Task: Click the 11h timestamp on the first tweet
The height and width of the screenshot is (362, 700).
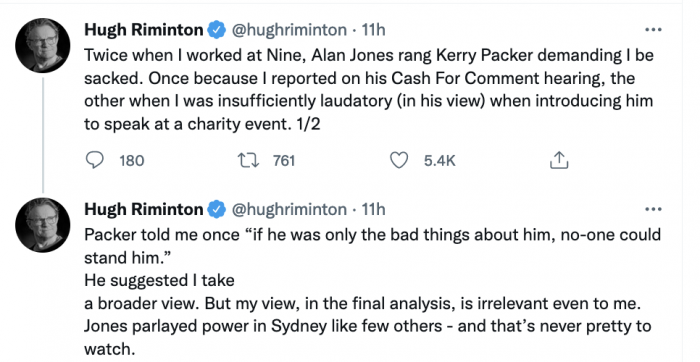Action: (373, 30)
